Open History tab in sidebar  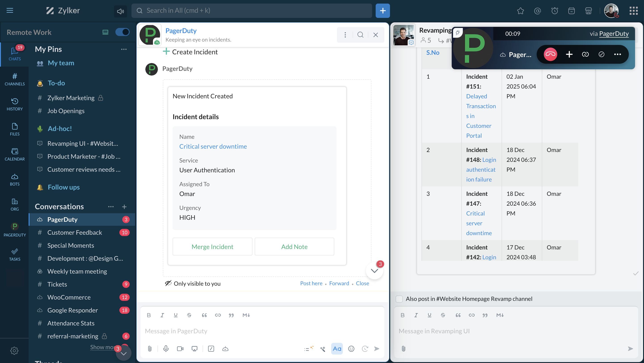15,104
